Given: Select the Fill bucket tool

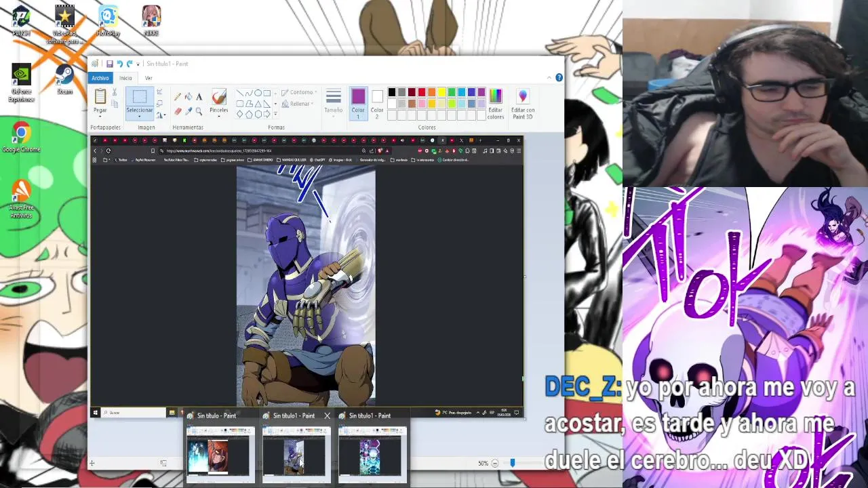Looking at the screenshot, I should coord(189,97).
